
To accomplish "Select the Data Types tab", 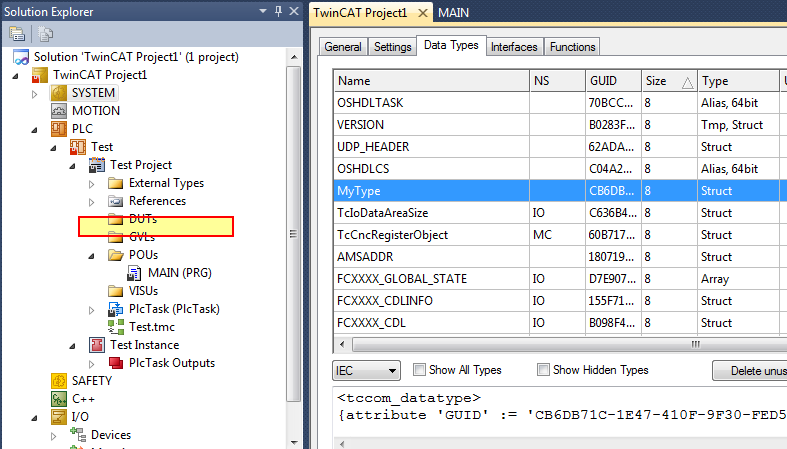I will tap(451, 45).
